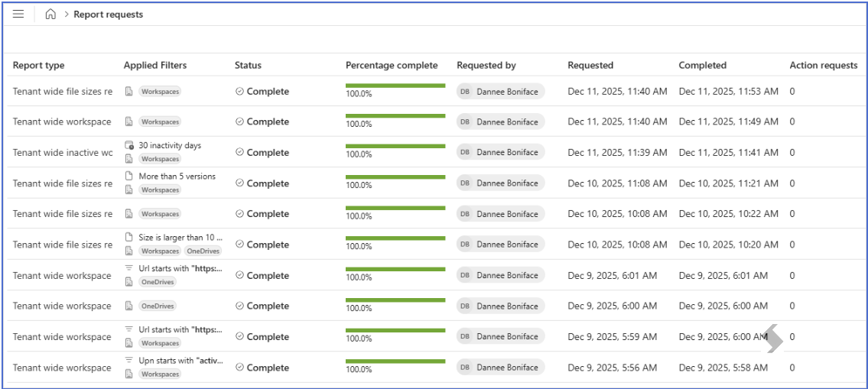Open the Tenant wide inactive workspaces report

(x=63, y=152)
